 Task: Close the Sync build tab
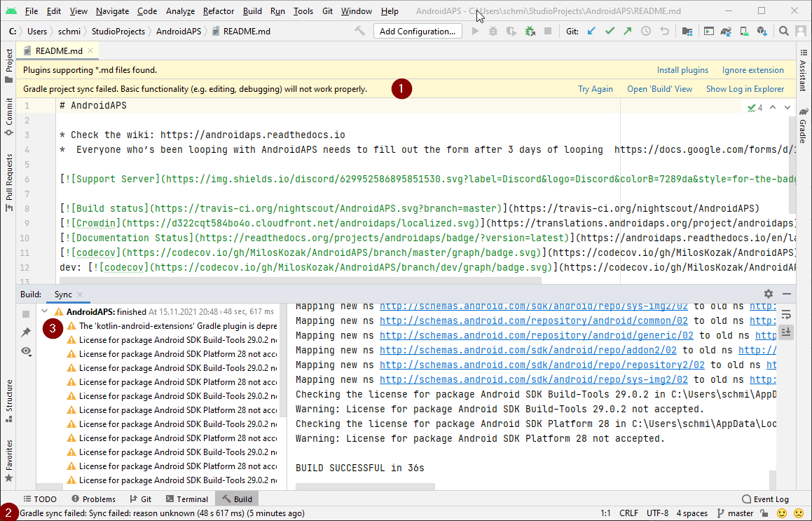coord(80,295)
